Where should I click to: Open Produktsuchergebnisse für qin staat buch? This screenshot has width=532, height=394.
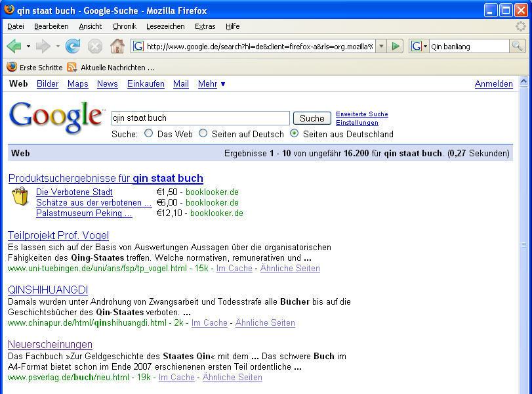click(106, 179)
